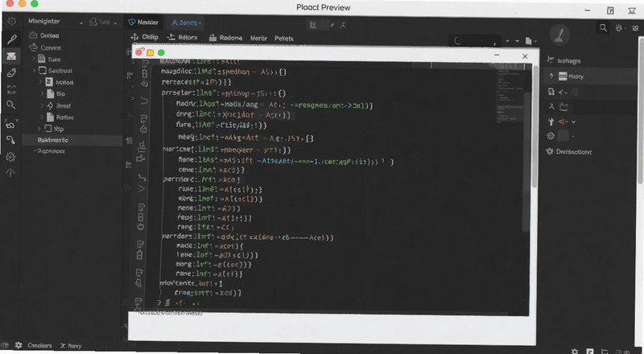Expand the Norled tree item
This screenshot has width=644, height=354.
(x=42, y=82)
